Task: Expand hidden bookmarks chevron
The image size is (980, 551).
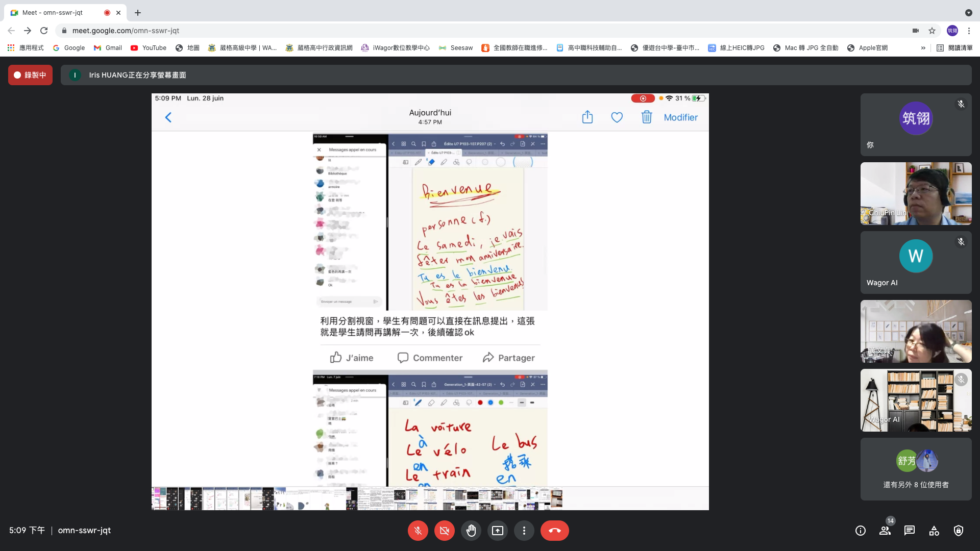Action: [x=923, y=48]
